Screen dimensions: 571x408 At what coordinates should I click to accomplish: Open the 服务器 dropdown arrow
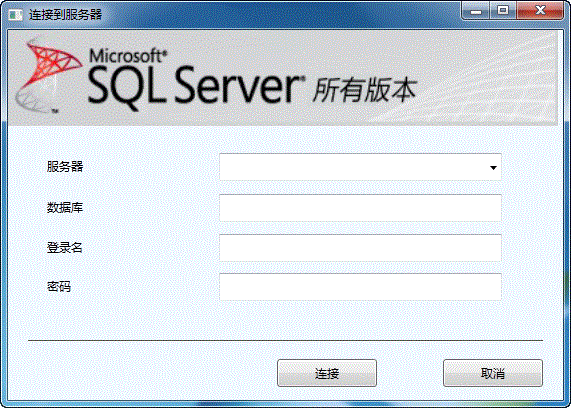click(493, 168)
